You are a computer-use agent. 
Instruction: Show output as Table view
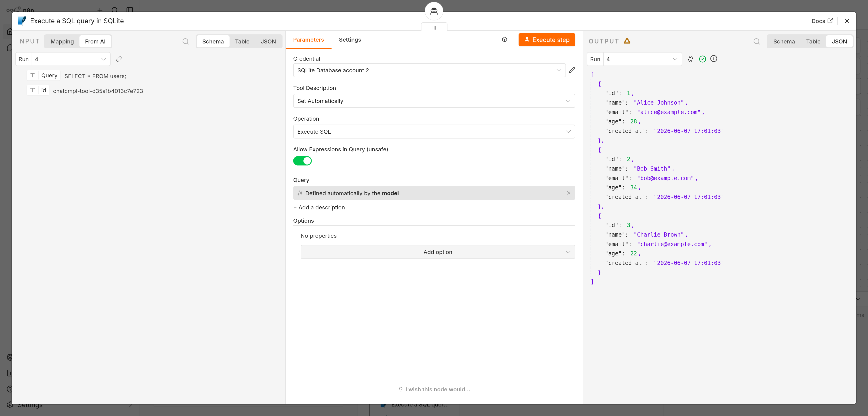point(813,41)
